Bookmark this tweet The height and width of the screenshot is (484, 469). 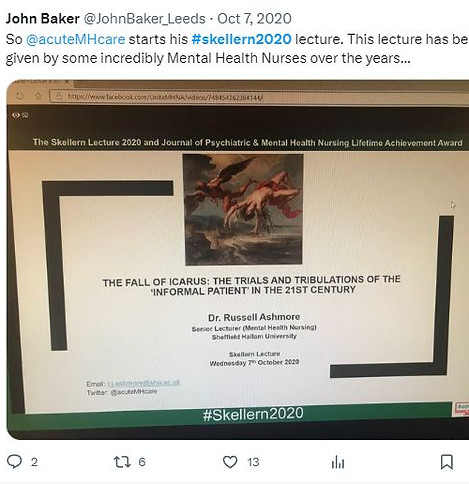click(447, 462)
